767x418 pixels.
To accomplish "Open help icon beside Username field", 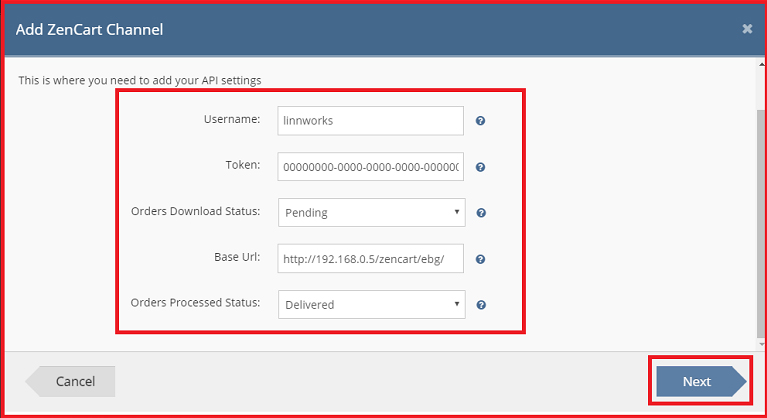I will (x=480, y=121).
